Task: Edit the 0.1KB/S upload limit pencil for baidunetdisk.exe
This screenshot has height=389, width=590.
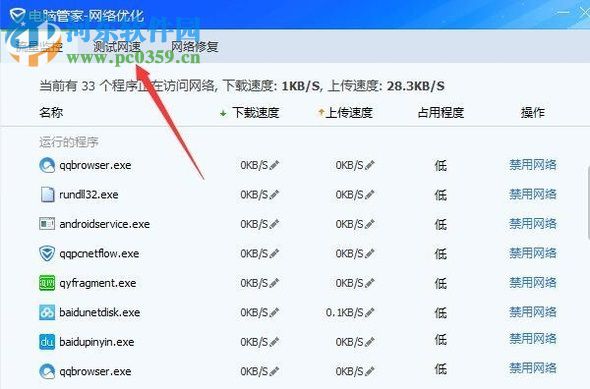Action: tap(370, 312)
